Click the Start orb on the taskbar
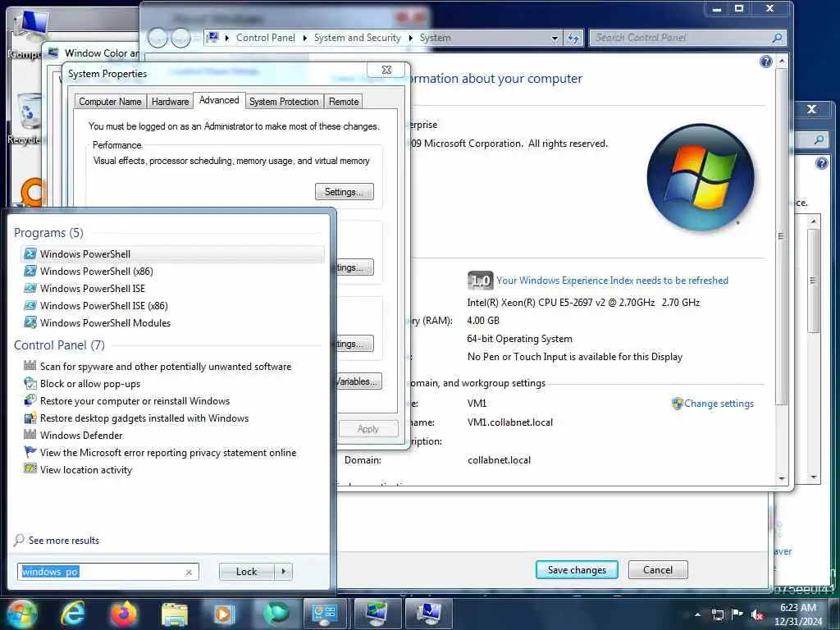 [22, 614]
